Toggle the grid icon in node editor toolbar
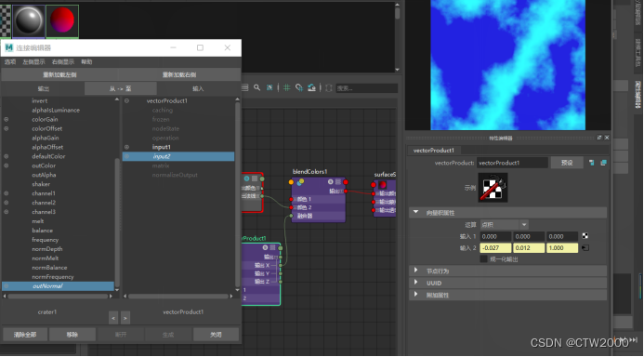644x357 pixels. coord(286,87)
